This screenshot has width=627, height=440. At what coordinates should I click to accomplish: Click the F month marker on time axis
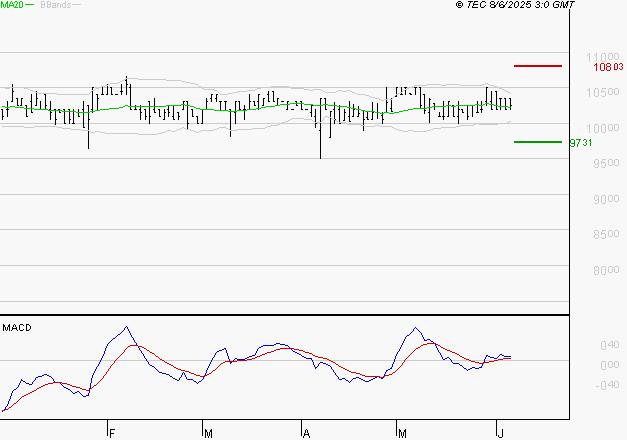[x=112, y=433]
